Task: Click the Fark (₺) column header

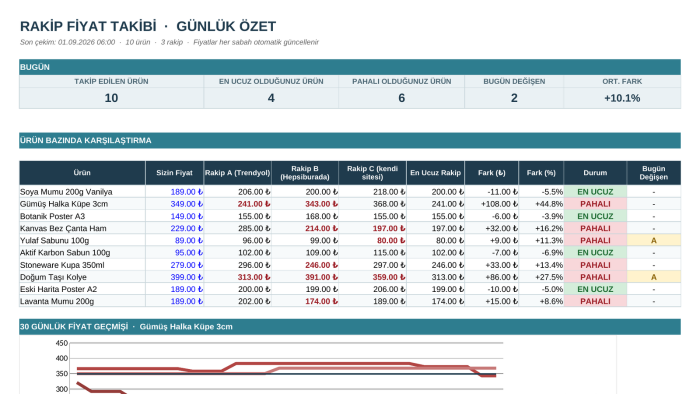Action: (x=492, y=173)
